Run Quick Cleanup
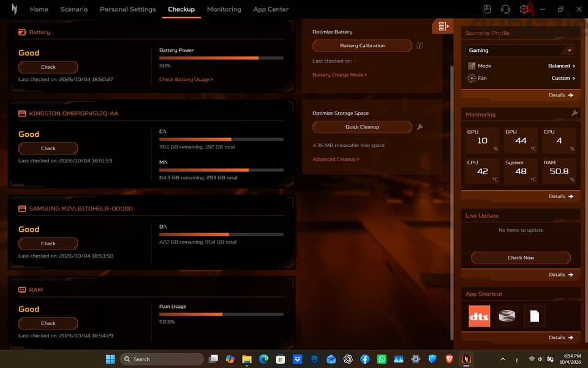 362,127
